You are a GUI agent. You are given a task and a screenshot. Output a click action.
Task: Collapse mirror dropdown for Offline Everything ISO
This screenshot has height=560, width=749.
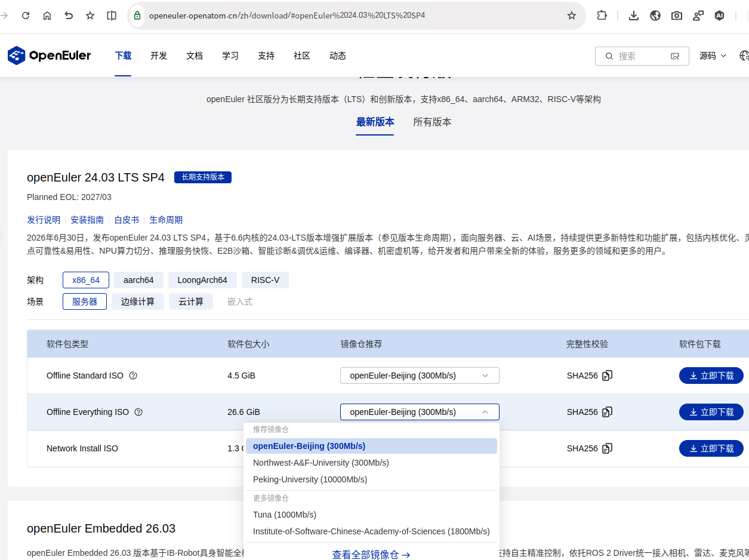[x=420, y=412]
